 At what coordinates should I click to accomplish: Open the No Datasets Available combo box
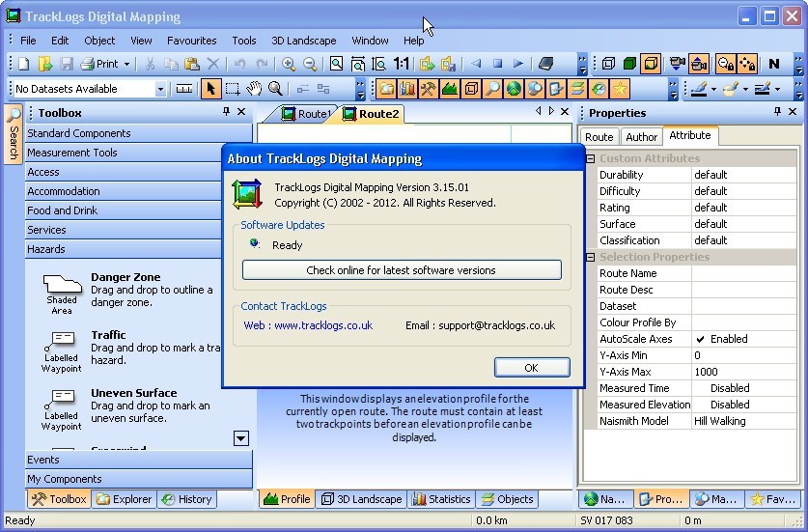(x=89, y=89)
